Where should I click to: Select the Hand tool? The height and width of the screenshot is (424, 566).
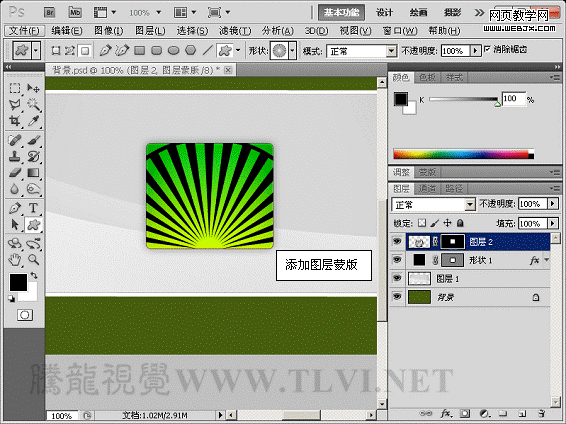pos(14,259)
